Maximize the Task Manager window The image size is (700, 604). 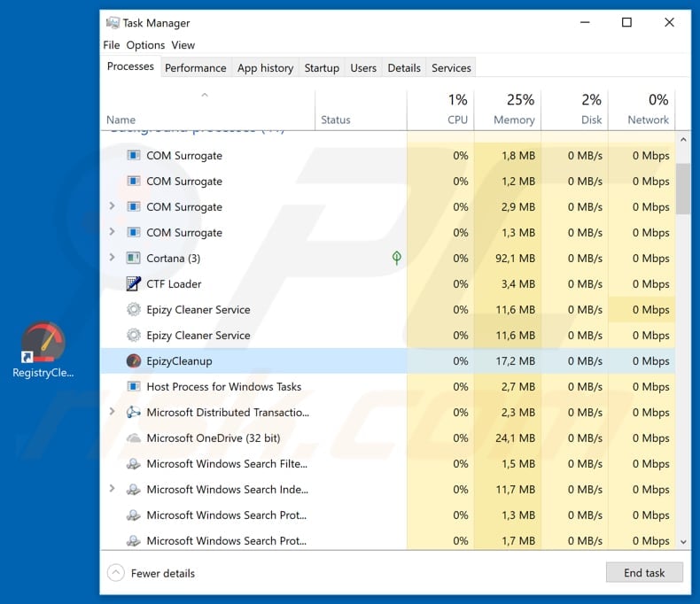tap(626, 22)
